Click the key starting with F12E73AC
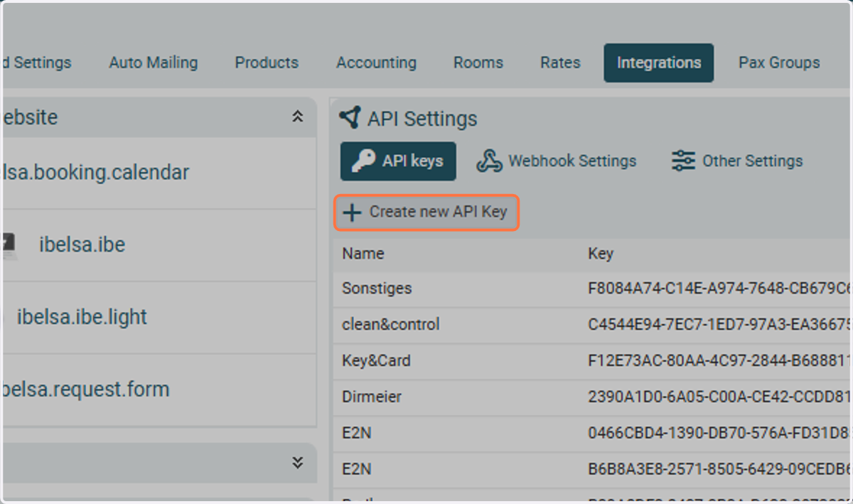 [x=719, y=361]
